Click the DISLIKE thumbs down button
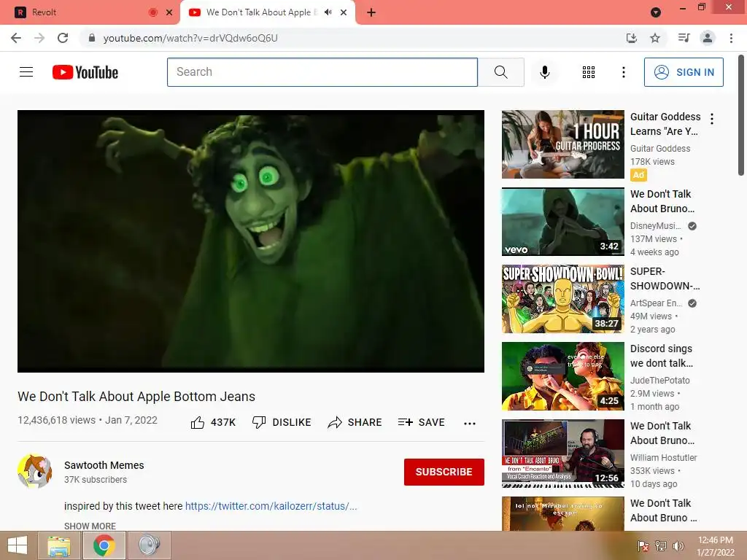 (282, 422)
